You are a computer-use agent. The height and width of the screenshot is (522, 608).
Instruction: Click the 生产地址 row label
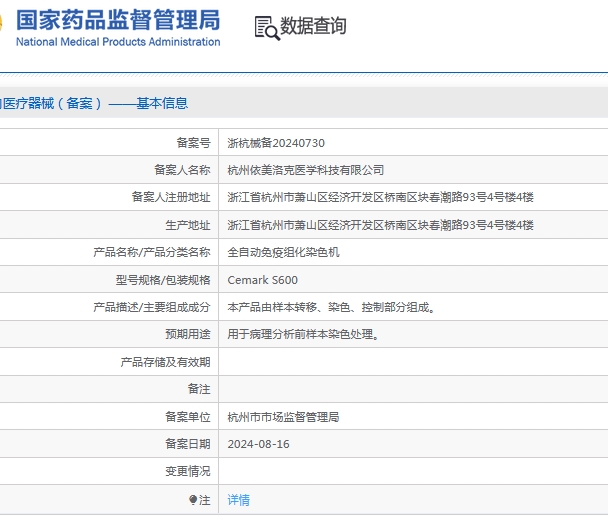[188, 225]
